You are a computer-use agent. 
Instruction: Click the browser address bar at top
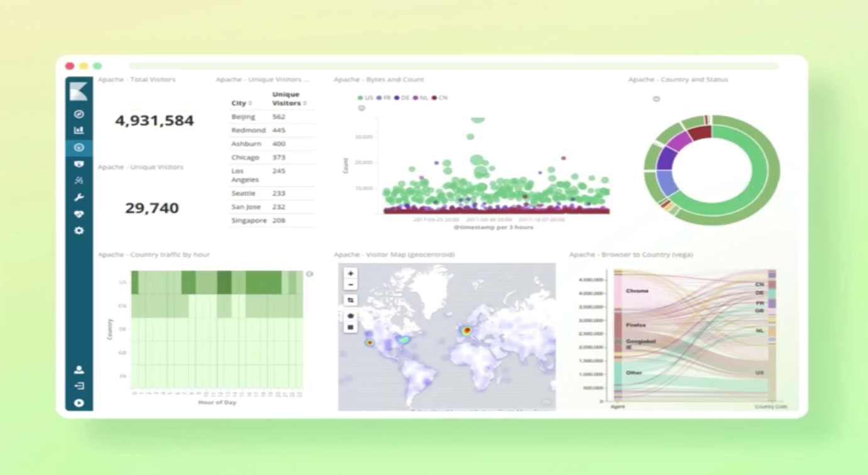(x=454, y=66)
